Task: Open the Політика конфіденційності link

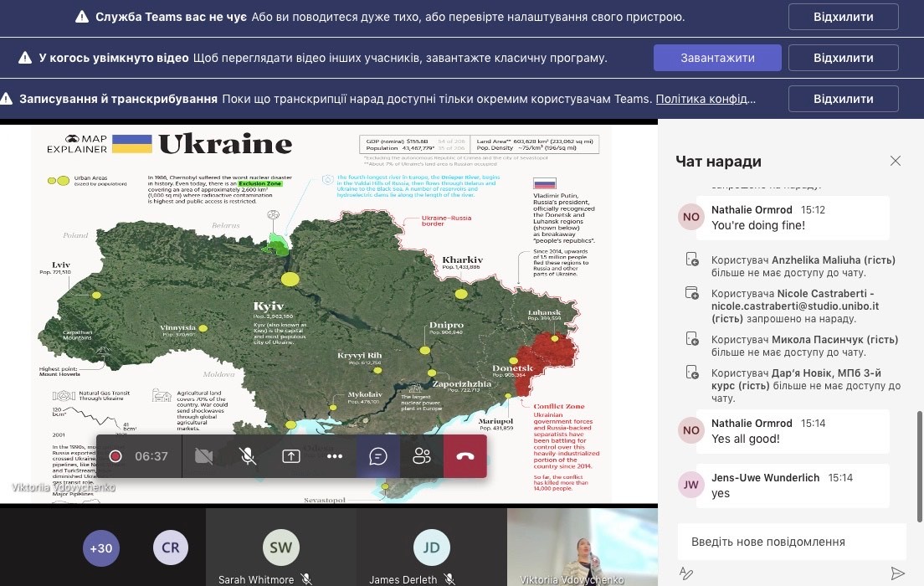Action: click(705, 99)
